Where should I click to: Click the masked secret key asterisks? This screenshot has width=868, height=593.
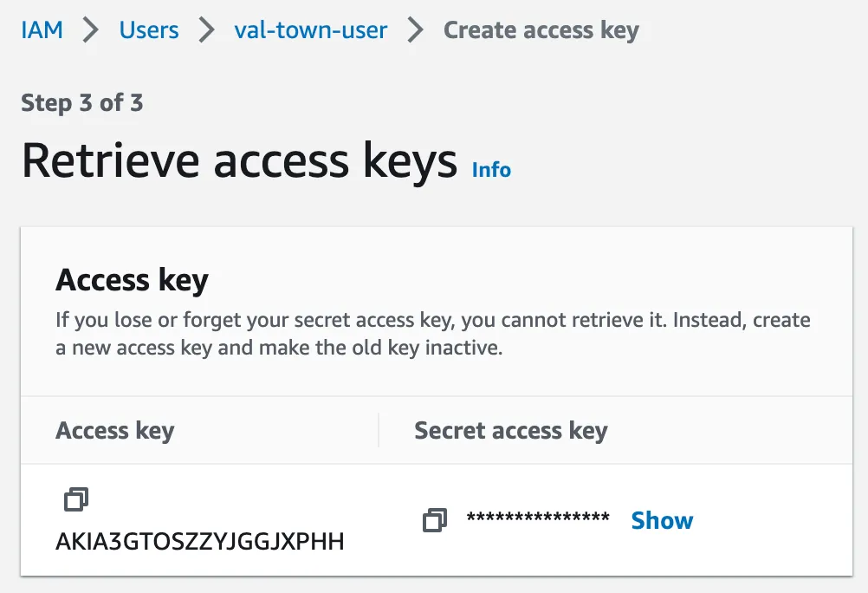click(x=538, y=520)
